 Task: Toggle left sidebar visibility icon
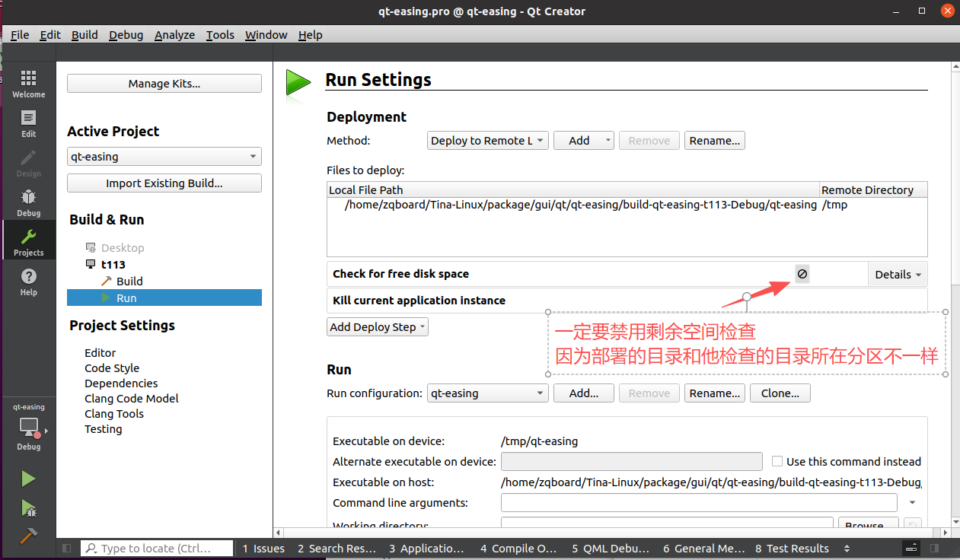(66, 549)
